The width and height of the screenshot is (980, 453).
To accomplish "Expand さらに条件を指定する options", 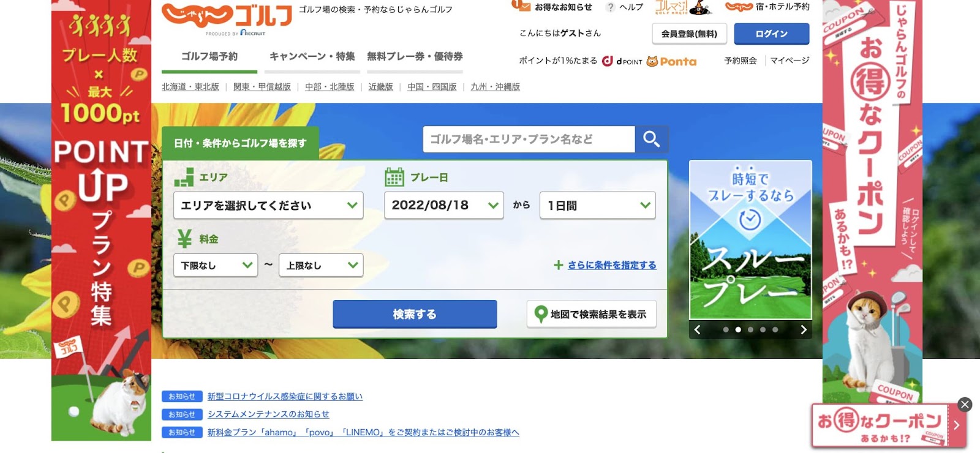I will tap(611, 265).
